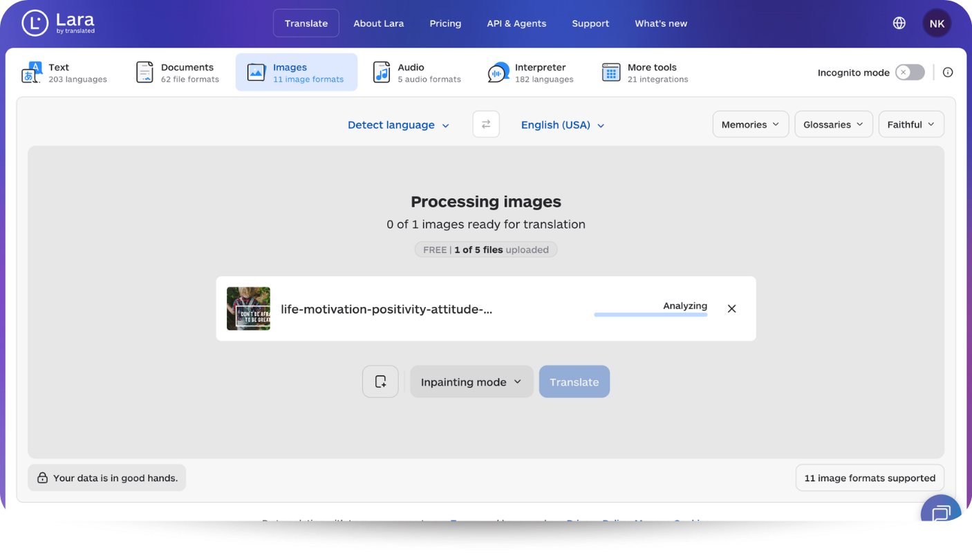Image resolution: width=972 pixels, height=560 pixels.
Task: Go to About Lara page
Action: [379, 24]
